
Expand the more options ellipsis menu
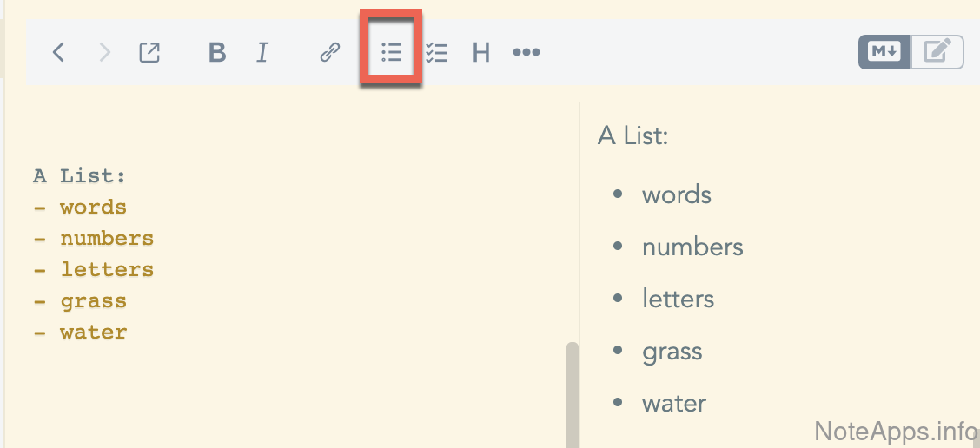pos(526,53)
